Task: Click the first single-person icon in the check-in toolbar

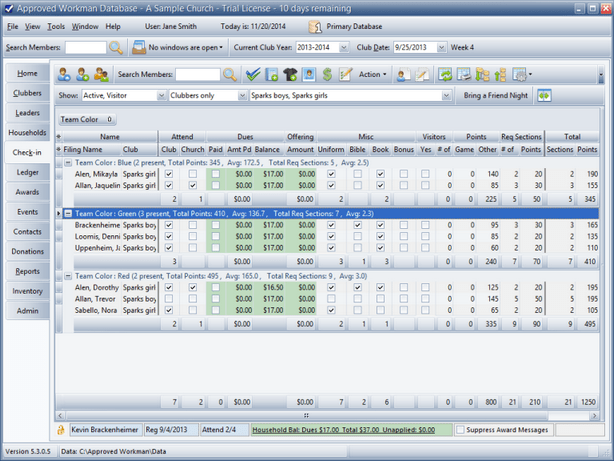Action: (64, 74)
